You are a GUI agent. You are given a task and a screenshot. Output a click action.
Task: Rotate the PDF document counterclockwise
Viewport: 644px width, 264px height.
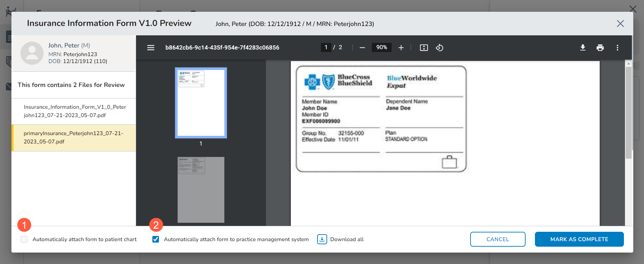pos(439,48)
